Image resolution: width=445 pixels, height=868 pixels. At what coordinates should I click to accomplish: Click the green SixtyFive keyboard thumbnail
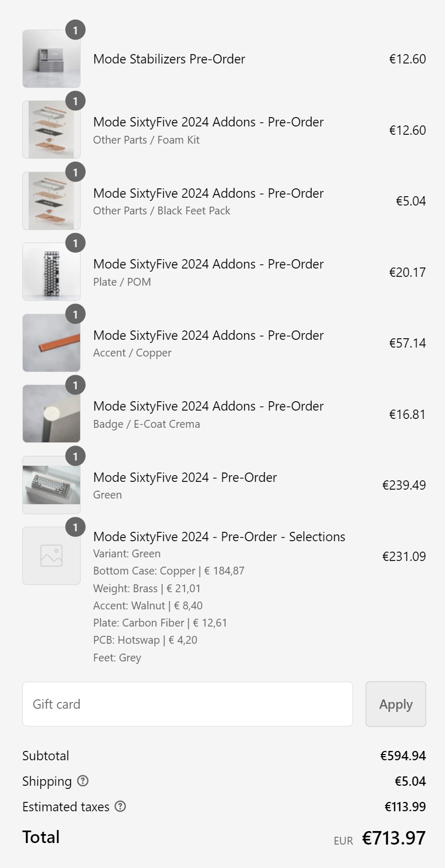[51, 485]
